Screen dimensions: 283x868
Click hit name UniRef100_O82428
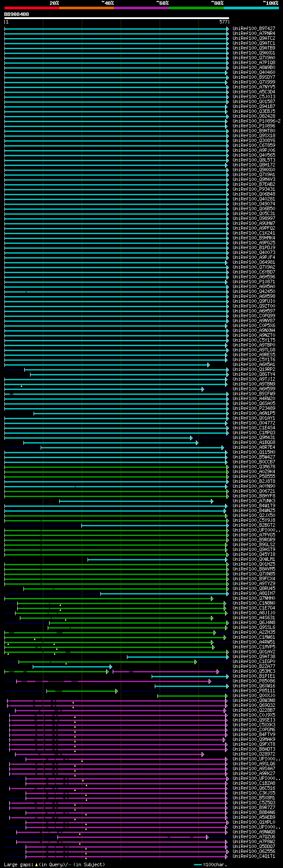(x=254, y=116)
